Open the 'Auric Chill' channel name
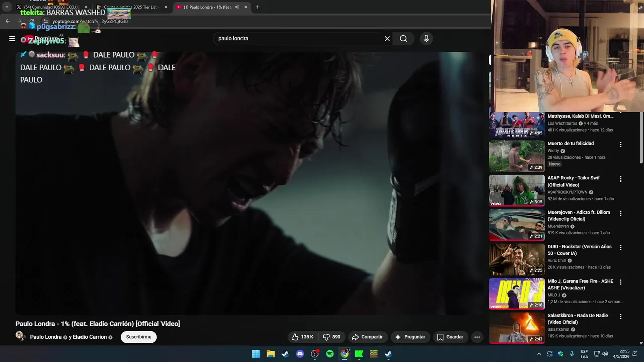644x362 pixels. (x=557, y=261)
